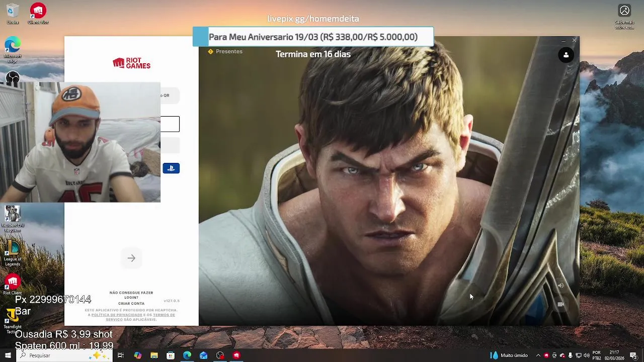Click the password input field

170,146
